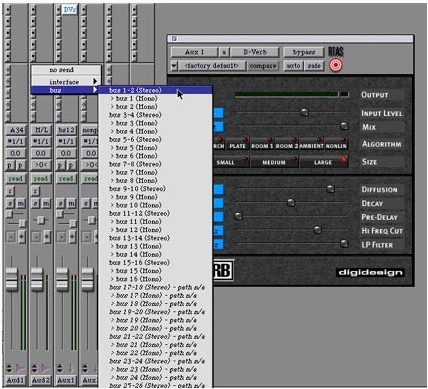Click the >0< pan indicator on Aud2
Viewport: 428px width, 389px height.
[41, 165]
